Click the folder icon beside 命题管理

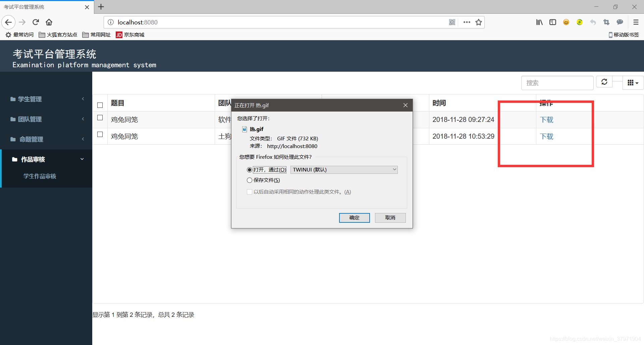pyautogui.click(x=13, y=139)
